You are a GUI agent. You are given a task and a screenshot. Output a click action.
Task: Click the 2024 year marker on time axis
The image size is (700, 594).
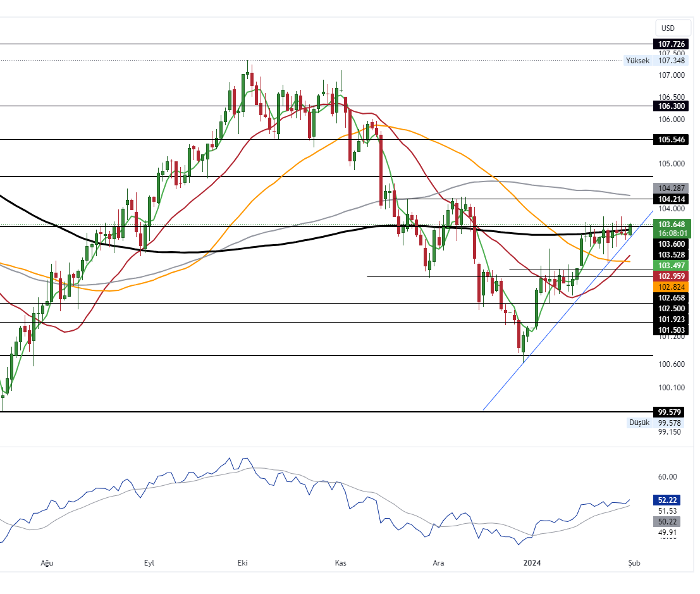[532, 562]
